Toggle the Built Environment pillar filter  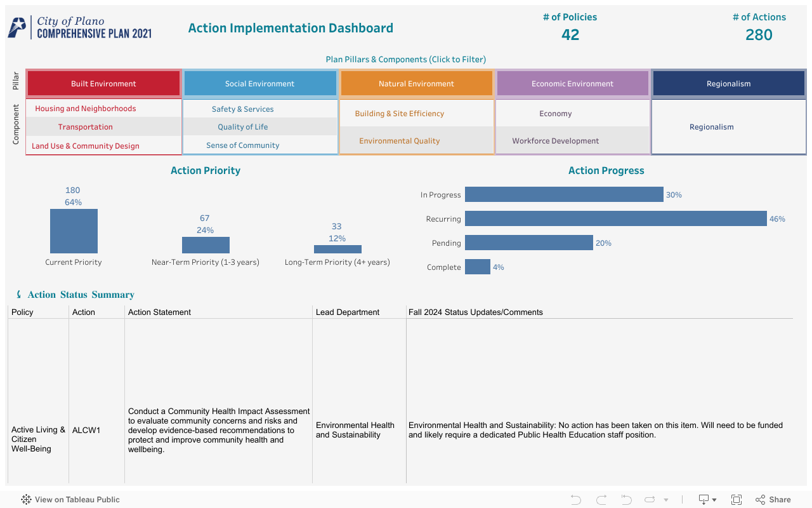coord(103,83)
